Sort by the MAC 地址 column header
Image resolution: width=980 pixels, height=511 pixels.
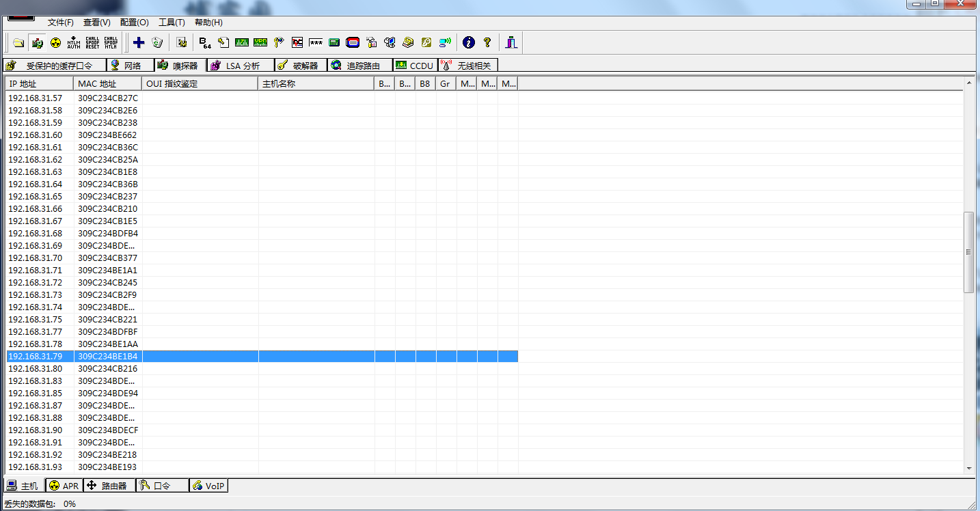tap(108, 84)
